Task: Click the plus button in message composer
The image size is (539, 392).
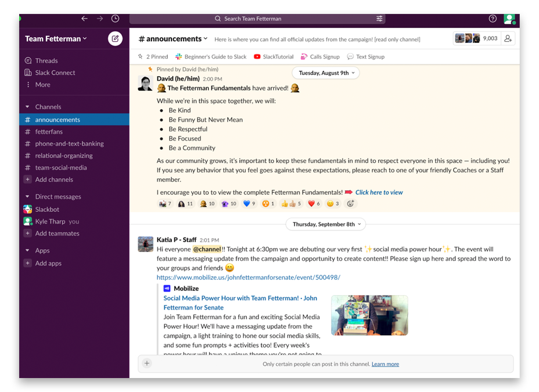Action: 147,363
